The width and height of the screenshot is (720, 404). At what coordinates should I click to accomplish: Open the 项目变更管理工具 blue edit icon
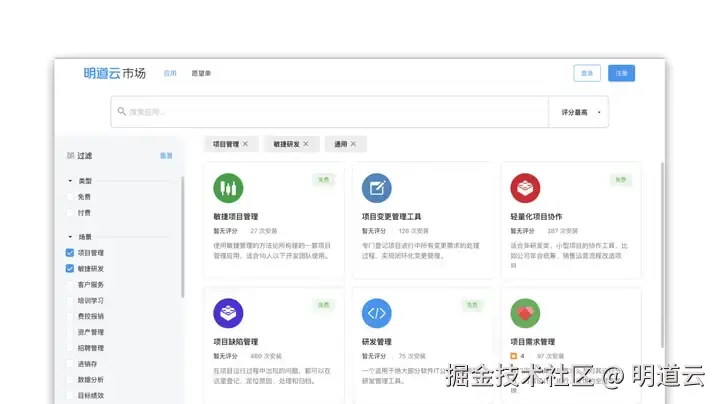[x=377, y=188]
